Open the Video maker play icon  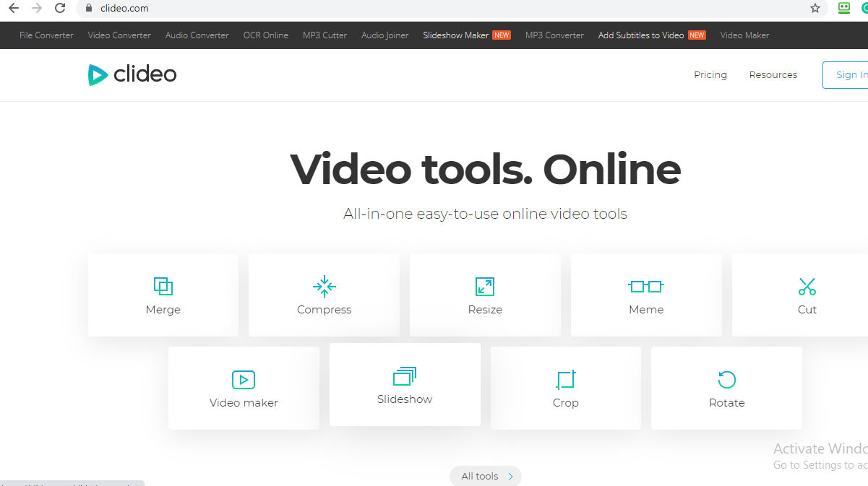[244, 380]
